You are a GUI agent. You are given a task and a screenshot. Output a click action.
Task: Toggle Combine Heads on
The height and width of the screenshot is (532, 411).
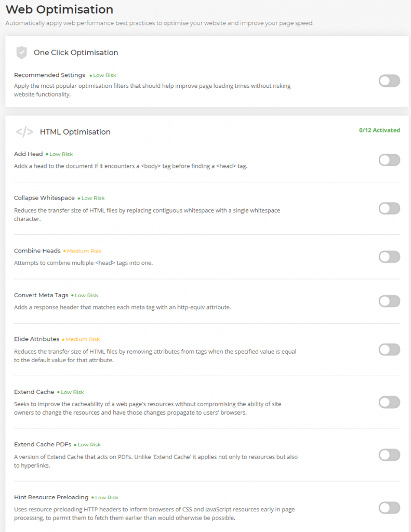pyautogui.click(x=389, y=257)
